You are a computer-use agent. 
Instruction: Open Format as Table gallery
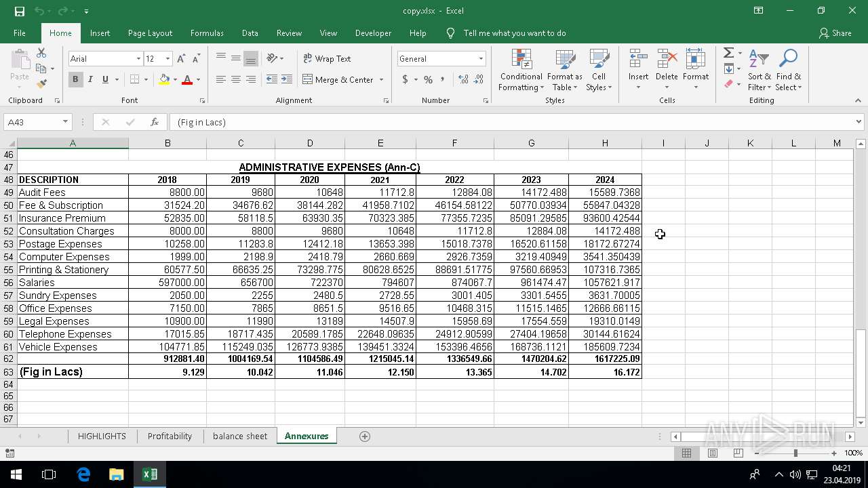click(x=564, y=69)
